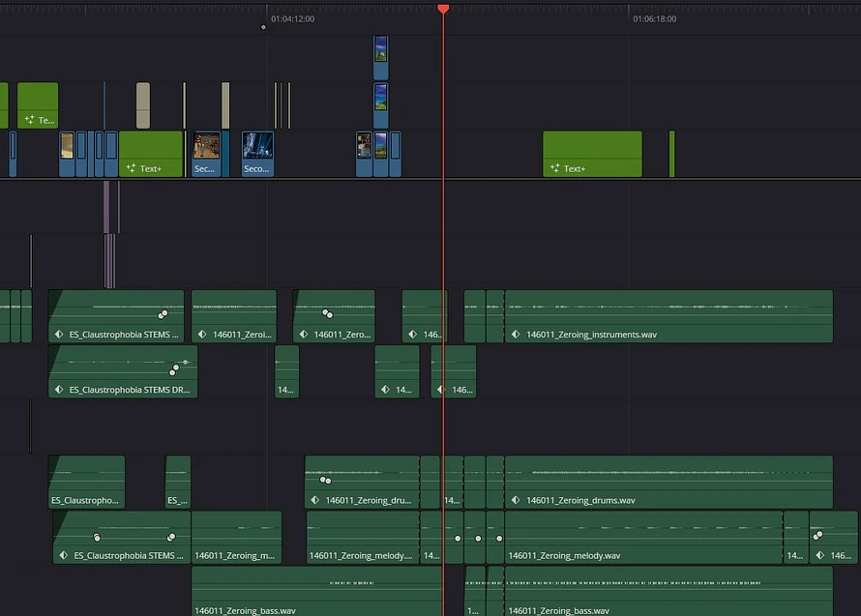
Task: Select the Text+ clip near 01:06:18:00
Action: [x=592, y=154]
